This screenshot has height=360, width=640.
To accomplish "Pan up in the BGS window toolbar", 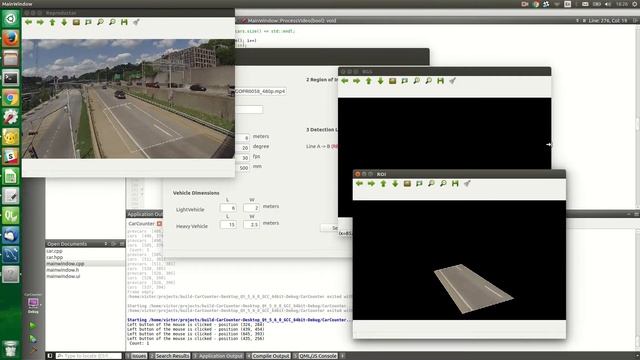I will click(x=369, y=81).
